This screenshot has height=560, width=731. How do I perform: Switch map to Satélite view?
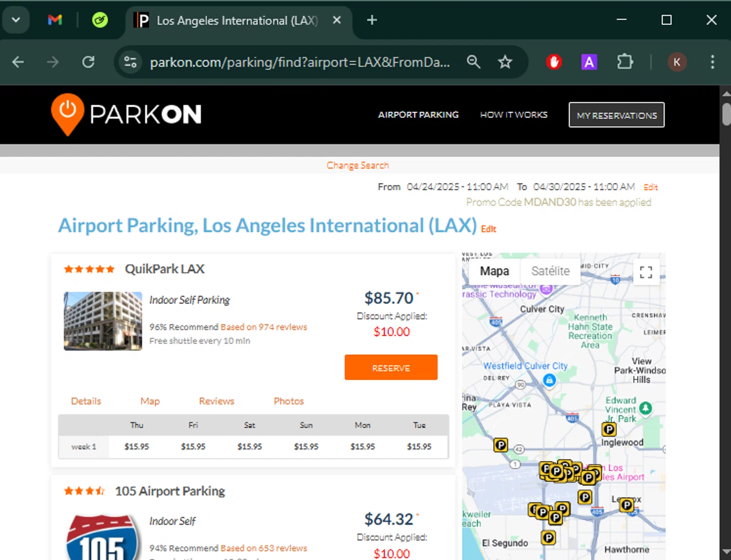[x=550, y=271]
